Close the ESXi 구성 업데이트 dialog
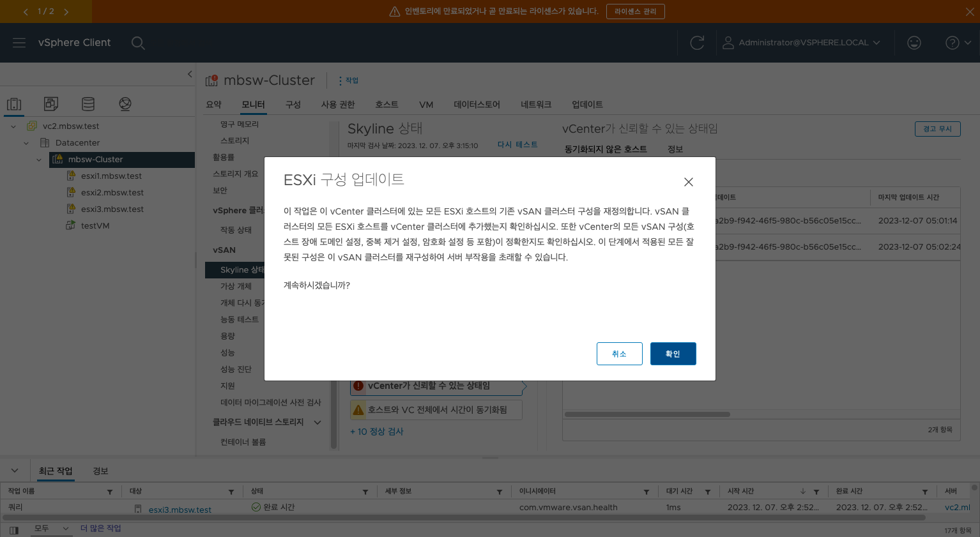The width and height of the screenshot is (980, 537). 688,182
